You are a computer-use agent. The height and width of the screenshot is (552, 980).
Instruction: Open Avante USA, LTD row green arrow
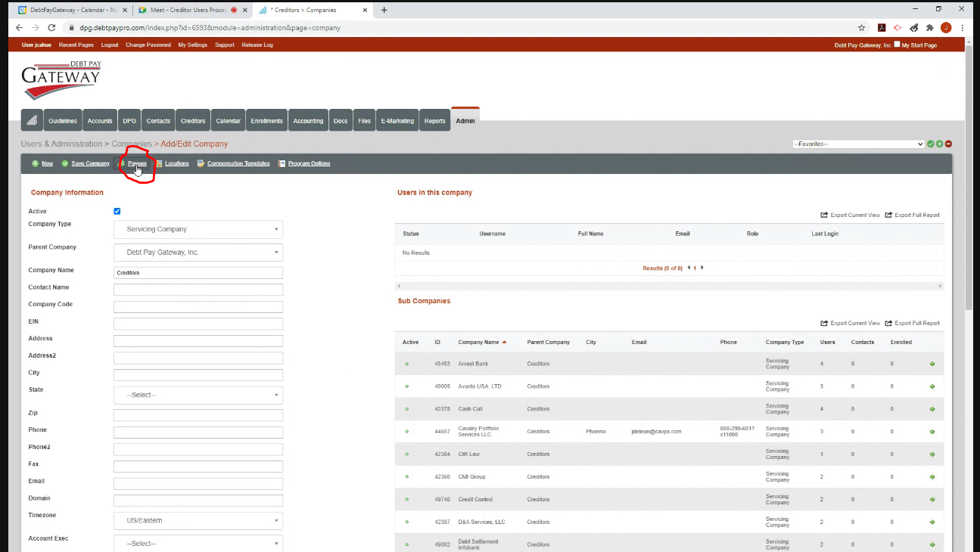(x=932, y=386)
